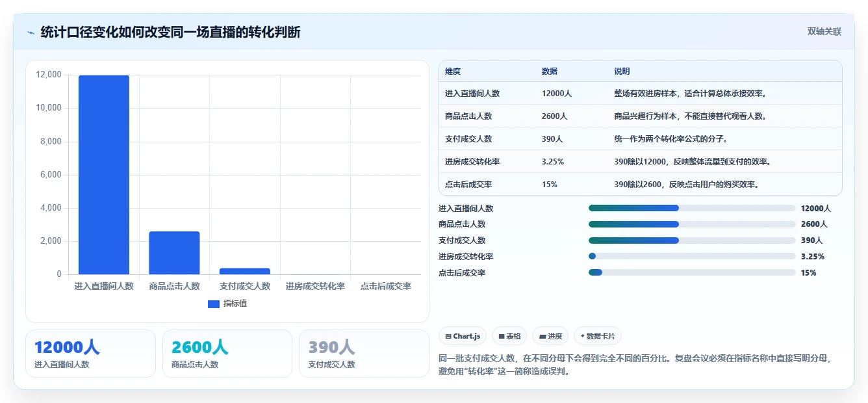Viewport: 868px width, 403px height.
Task: Click the 说明 table column header
Action: pyautogui.click(x=622, y=71)
